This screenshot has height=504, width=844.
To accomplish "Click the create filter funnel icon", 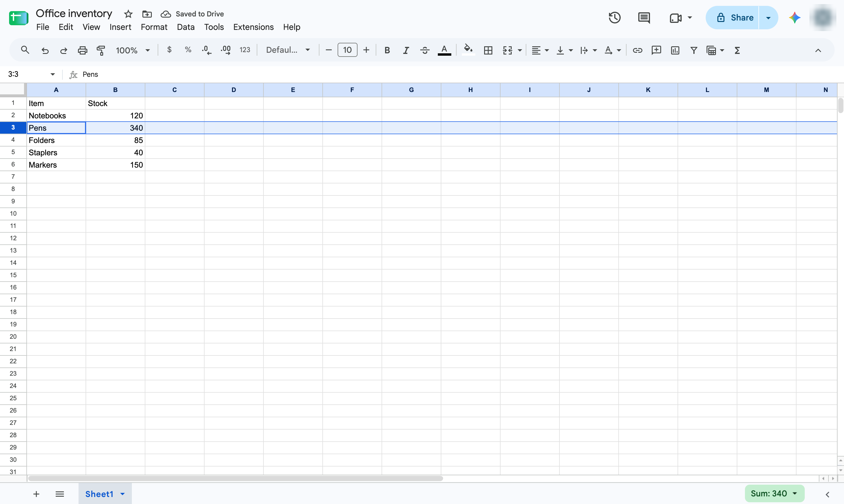I will point(694,50).
